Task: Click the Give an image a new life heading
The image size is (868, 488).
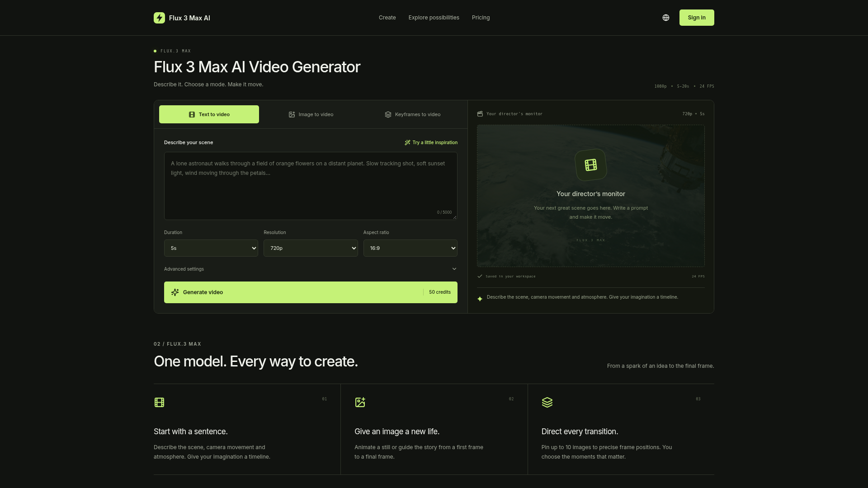Action: [x=397, y=432]
